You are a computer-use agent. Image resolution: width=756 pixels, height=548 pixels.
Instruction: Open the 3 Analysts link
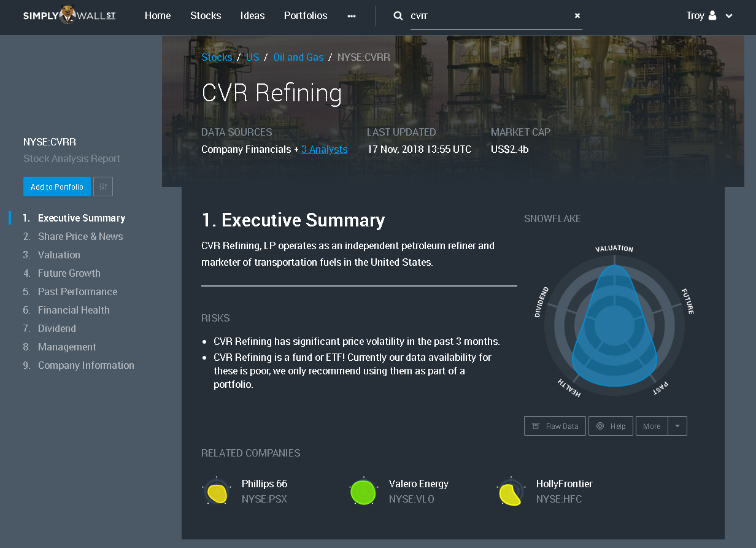324,149
